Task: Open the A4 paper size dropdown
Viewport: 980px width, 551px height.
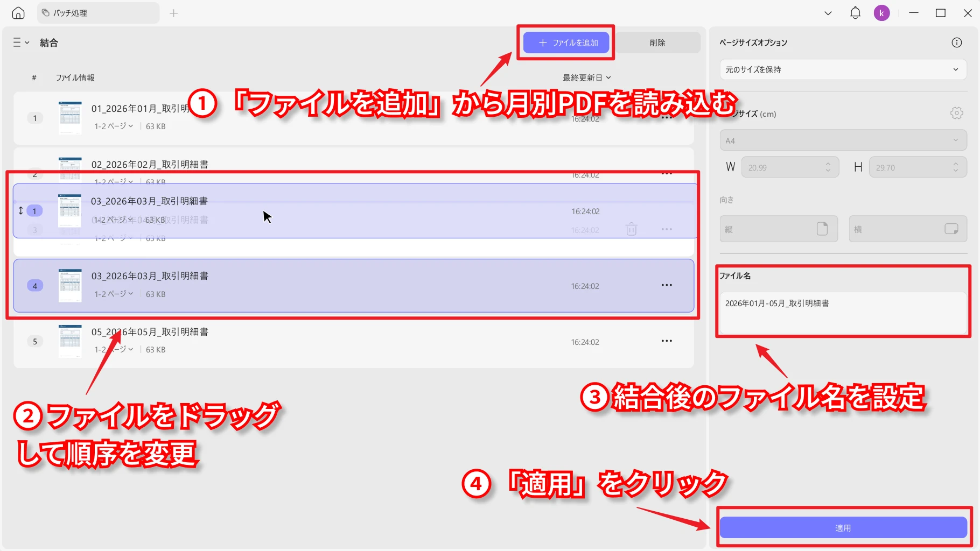Action: [843, 140]
